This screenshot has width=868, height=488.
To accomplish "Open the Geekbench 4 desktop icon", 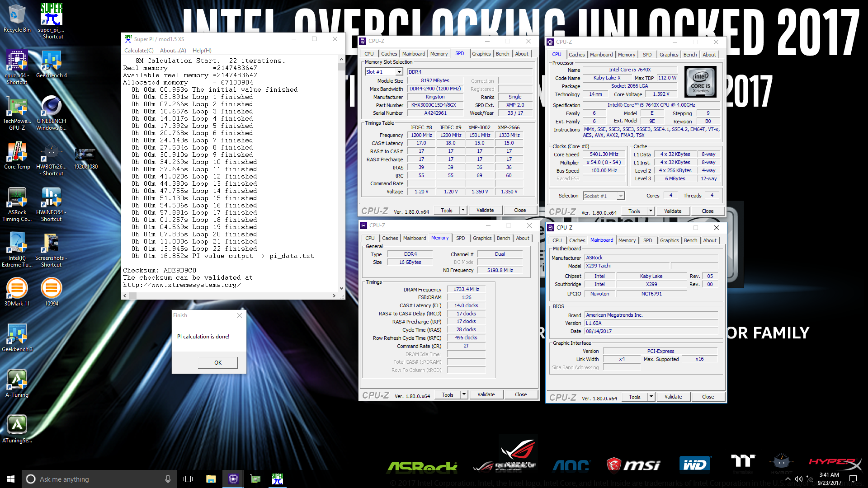I will (x=51, y=64).
